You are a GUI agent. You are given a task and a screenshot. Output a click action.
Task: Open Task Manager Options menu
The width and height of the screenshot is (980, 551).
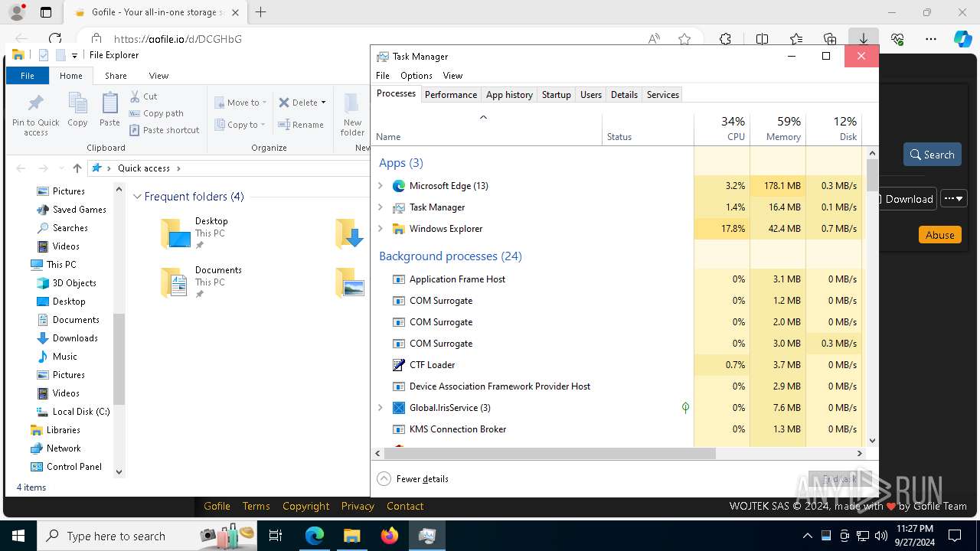416,76
